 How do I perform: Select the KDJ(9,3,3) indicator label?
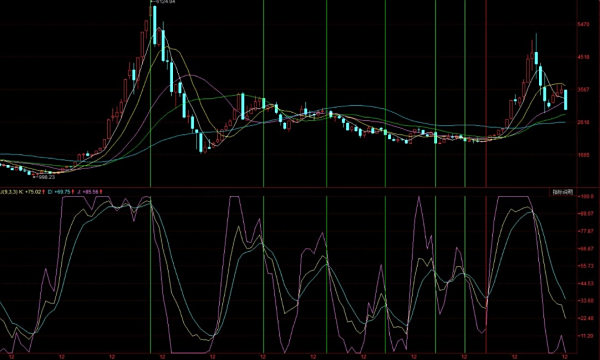click(x=8, y=192)
